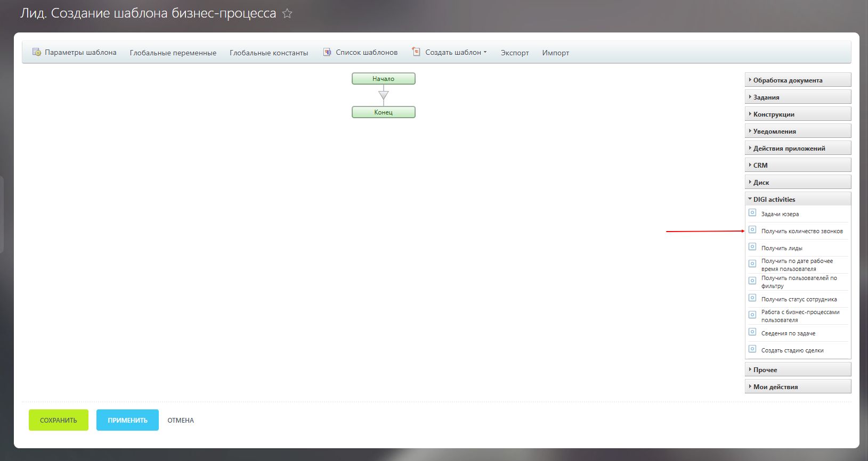Select the Конец block

pyautogui.click(x=384, y=112)
